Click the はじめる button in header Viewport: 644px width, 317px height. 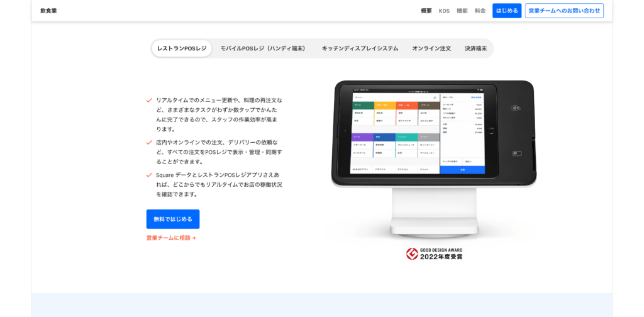(x=507, y=11)
